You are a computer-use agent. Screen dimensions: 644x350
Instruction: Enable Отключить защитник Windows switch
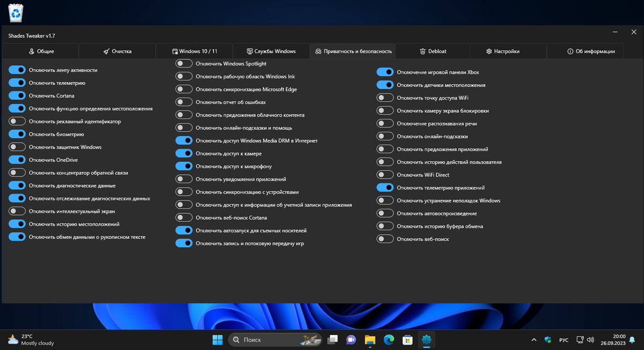[x=17, y=147]
